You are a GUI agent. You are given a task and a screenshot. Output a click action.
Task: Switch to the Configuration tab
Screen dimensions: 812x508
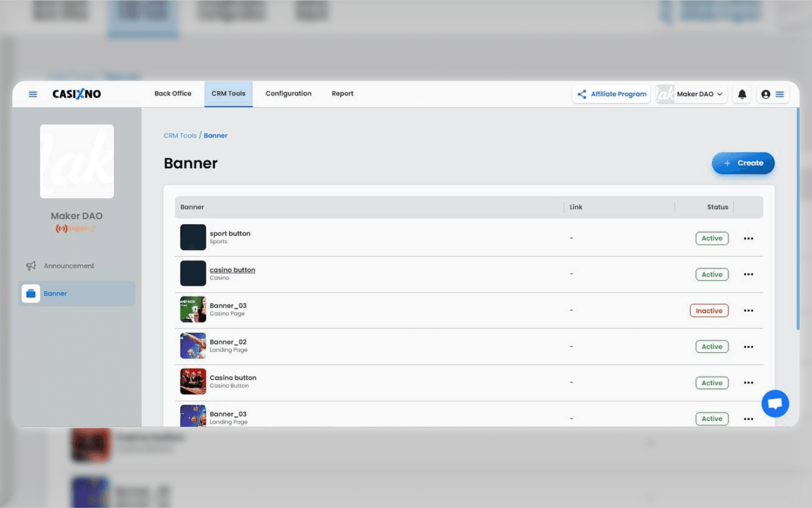[288, 94]
